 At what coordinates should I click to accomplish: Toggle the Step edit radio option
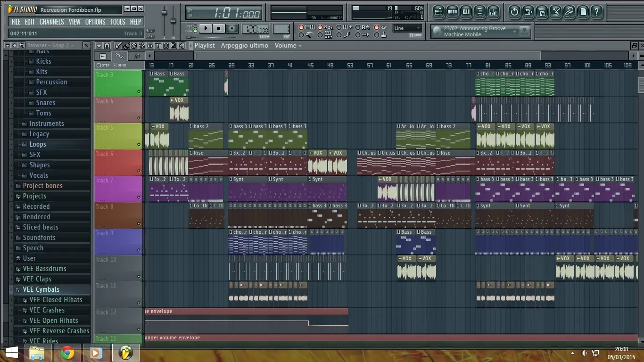pos(99,66)
